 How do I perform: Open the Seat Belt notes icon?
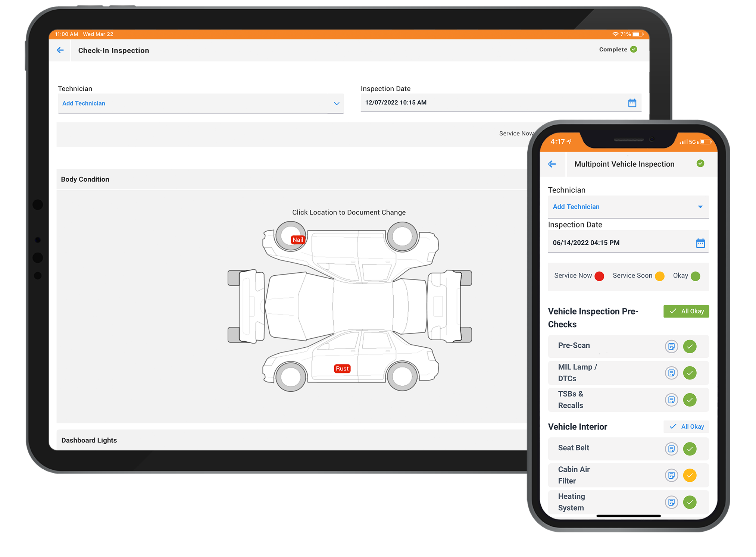671,449
